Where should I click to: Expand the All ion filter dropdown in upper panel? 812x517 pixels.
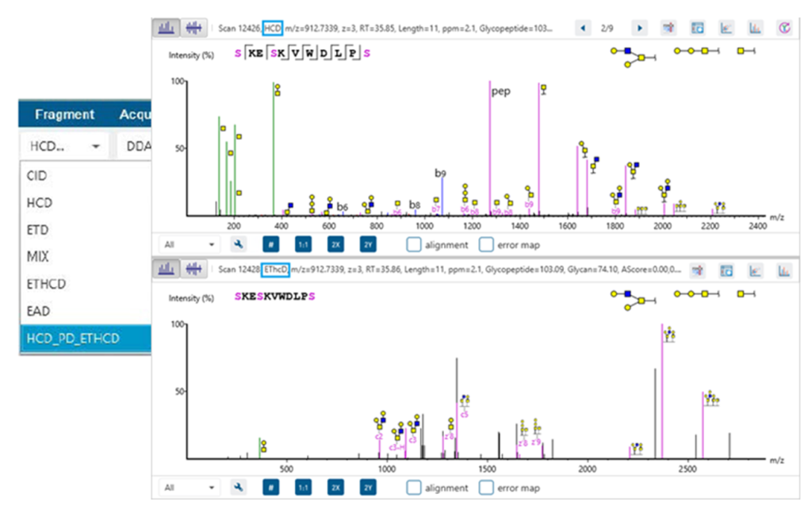pos(189,245)
